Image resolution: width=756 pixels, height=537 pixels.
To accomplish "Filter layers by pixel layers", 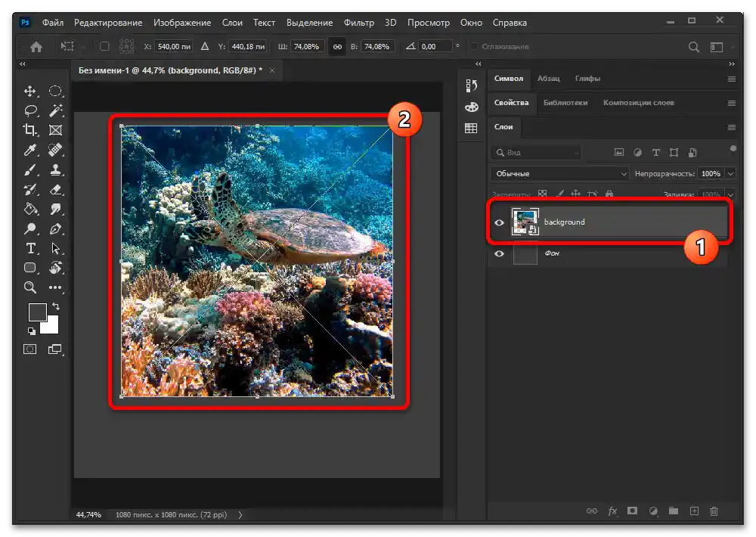I will [x=619, y=153].
